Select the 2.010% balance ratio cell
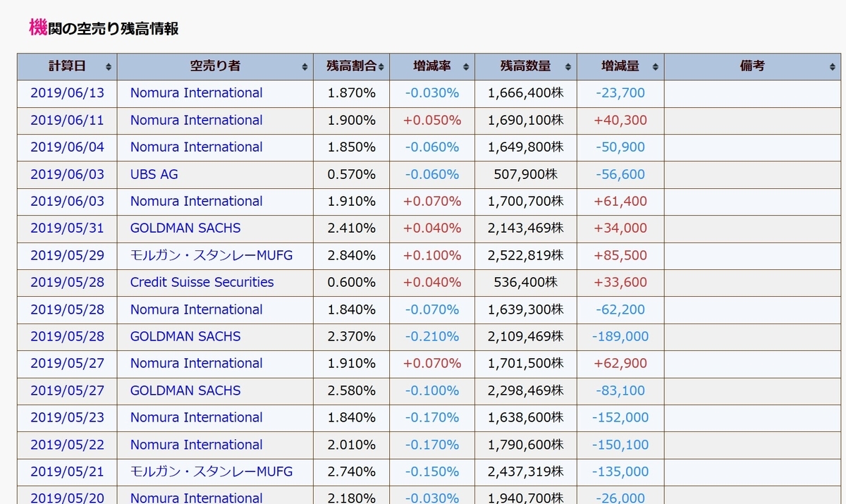Image resolution: width=846 pixels, height=504 pixels. pyautogui.click(x=352, y=445)
